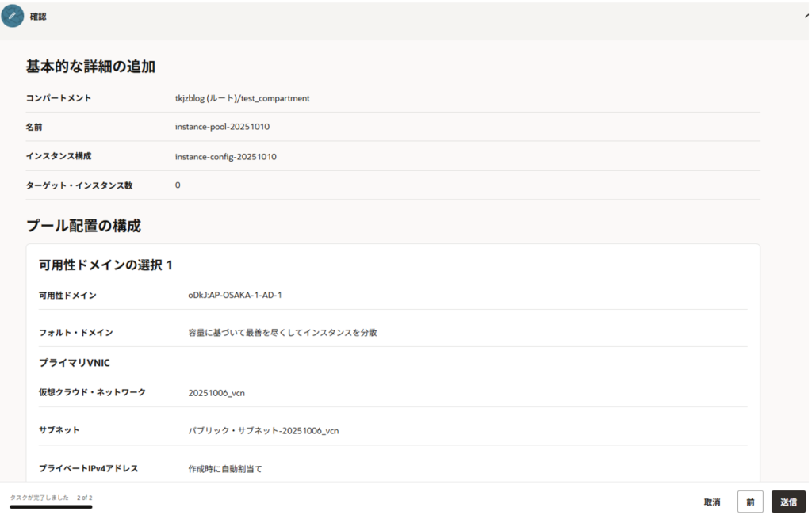Screen dimensions: 812x519
Task: Click the 作成時に自動割当て private IPv4 value
Action: click(x=225, y=469)
